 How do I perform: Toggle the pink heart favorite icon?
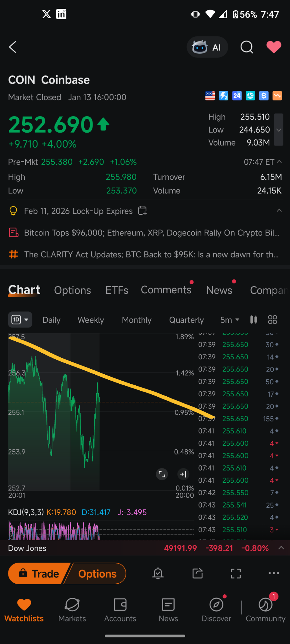click(274, 47)
